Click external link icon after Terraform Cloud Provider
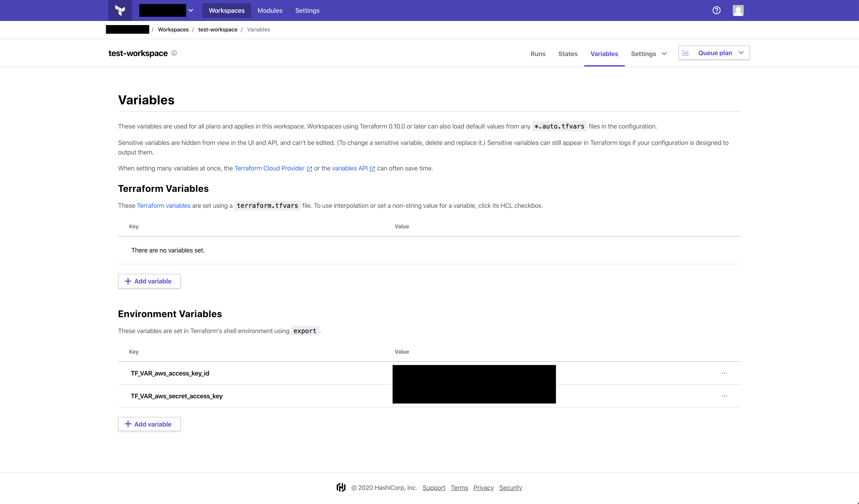This screenshot has height=504, width=859. tap(309, 169)
